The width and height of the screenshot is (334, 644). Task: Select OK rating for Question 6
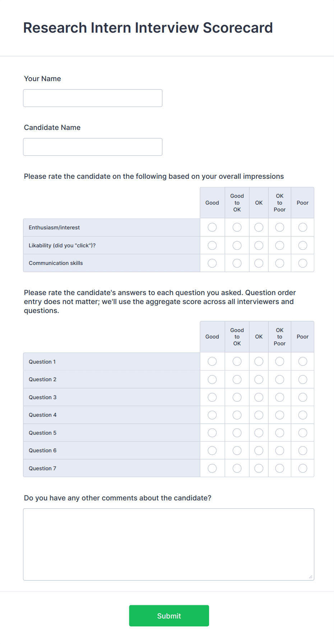(x=259, y=450)
